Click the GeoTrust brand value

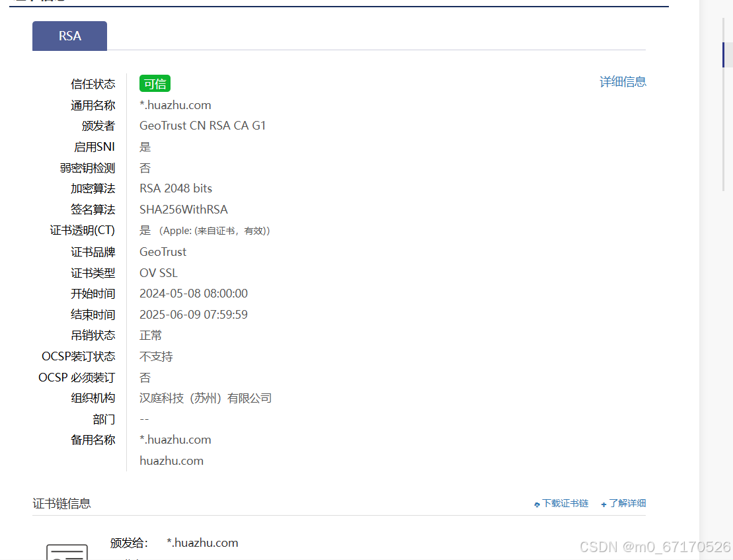(163, 252)
